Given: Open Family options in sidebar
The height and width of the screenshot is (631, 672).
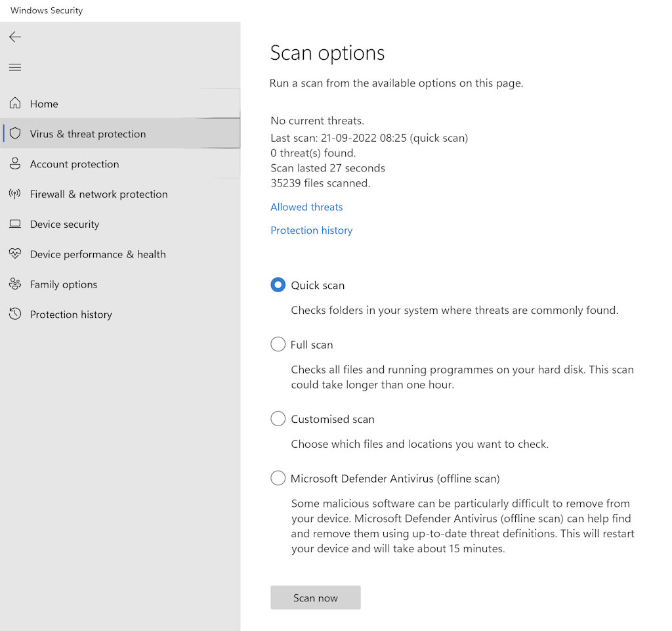Looking at the screenshot, I should click(x=120, y=284).
